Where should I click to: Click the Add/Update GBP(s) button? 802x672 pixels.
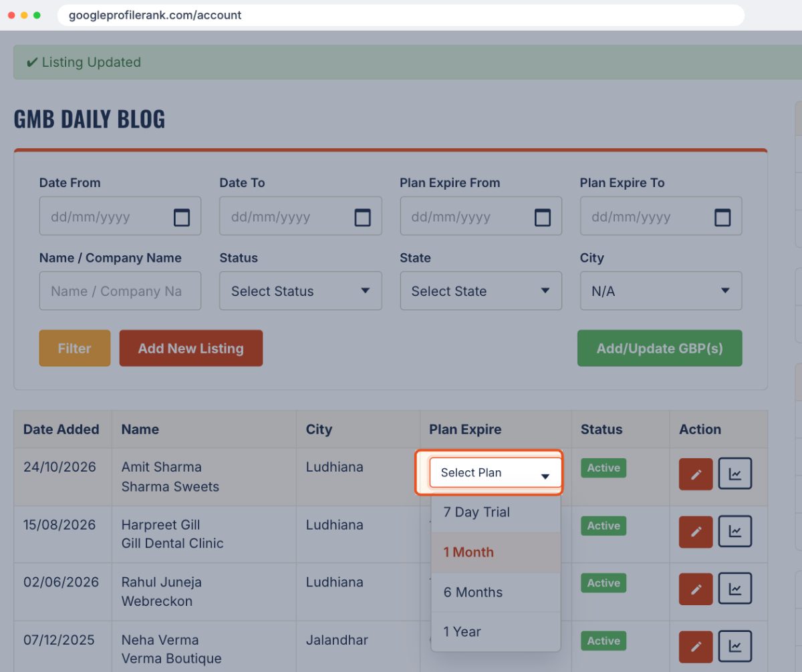click(660, 348)
